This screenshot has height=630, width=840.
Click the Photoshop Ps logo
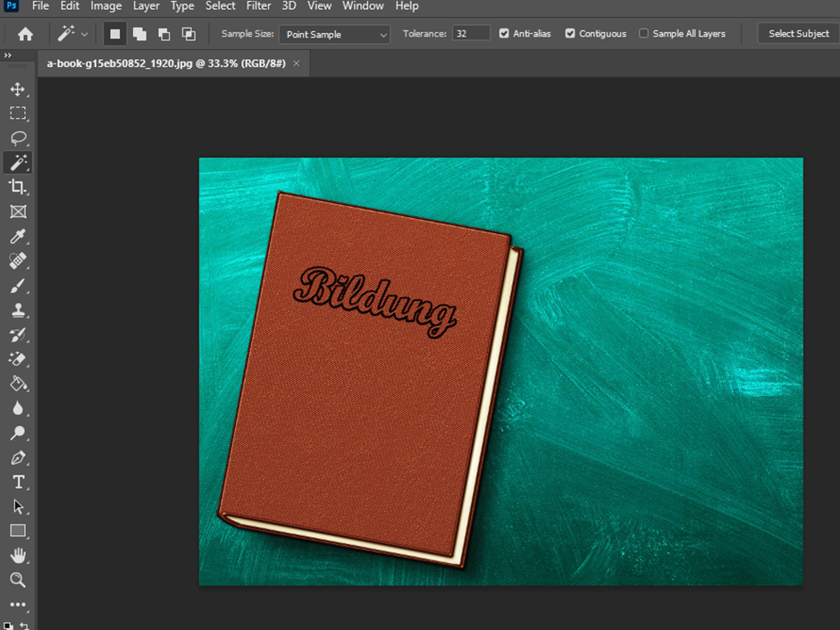coord(12,6)
